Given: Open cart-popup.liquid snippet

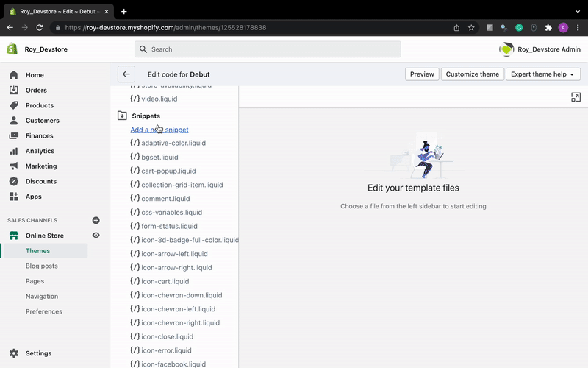Looking at the screenshot, I should coord(163,171).
